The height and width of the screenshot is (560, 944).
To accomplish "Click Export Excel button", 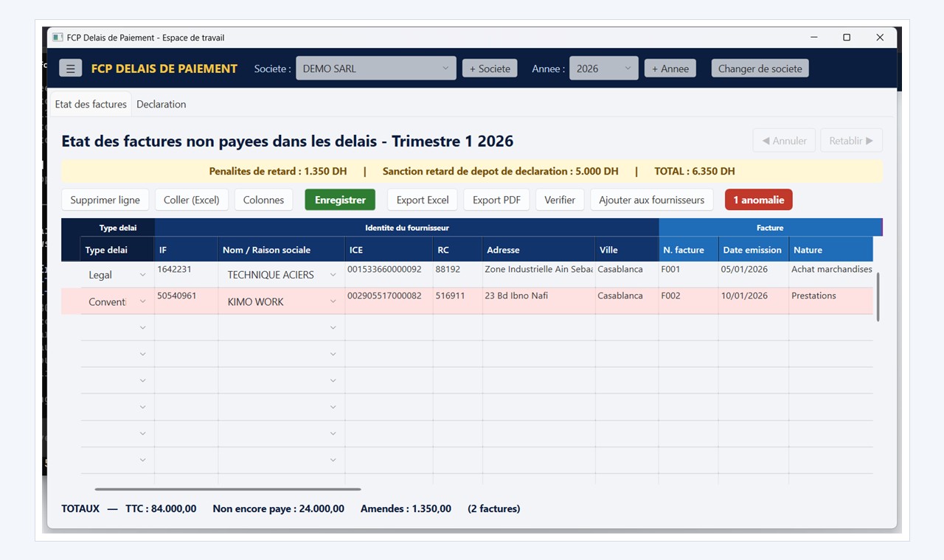I will [423, 200].
